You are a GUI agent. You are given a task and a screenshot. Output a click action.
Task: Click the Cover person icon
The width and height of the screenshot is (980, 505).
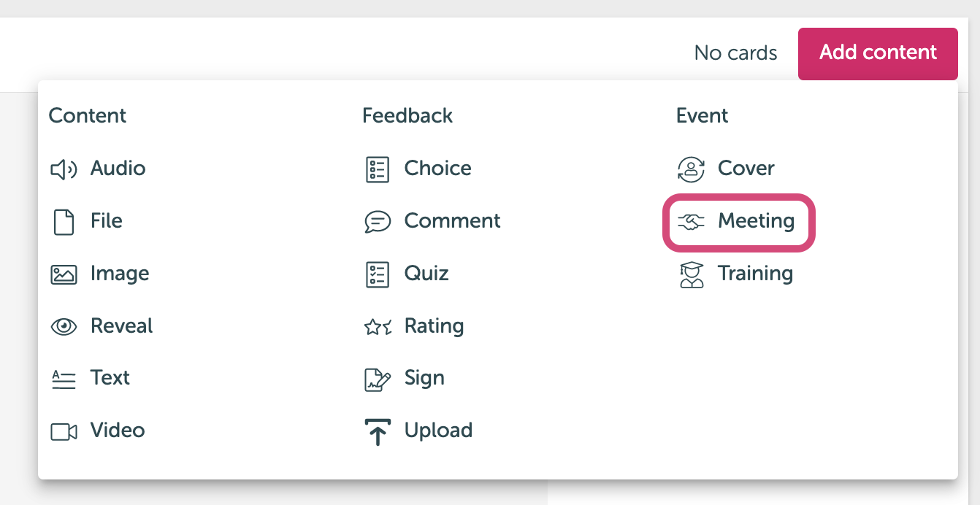[x=691, y=169]
